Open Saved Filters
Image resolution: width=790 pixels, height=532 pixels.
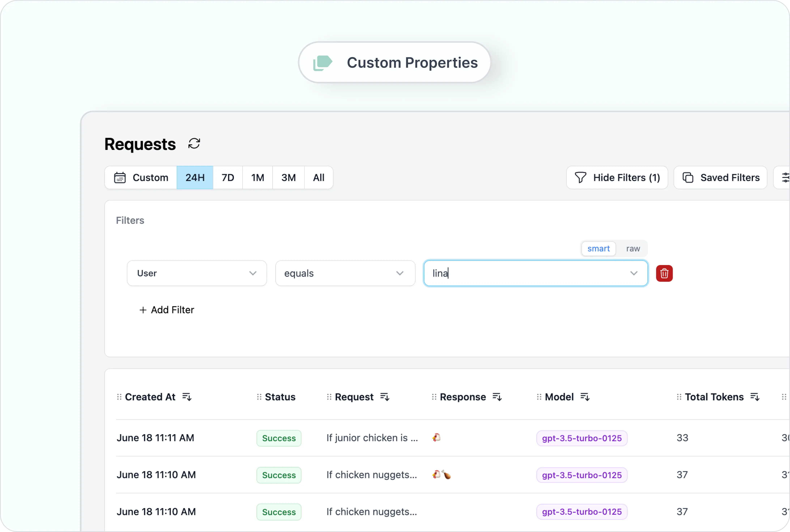point(720,177)
